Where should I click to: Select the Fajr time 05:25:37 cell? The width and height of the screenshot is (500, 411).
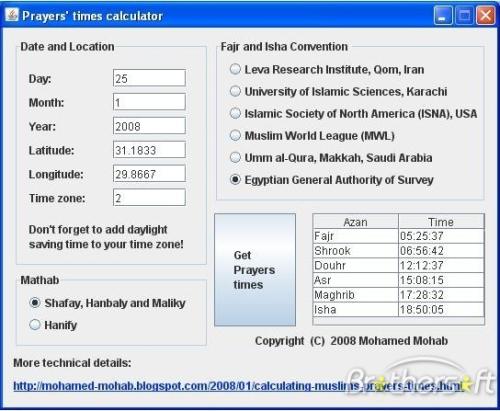click(x=441, y=236)
